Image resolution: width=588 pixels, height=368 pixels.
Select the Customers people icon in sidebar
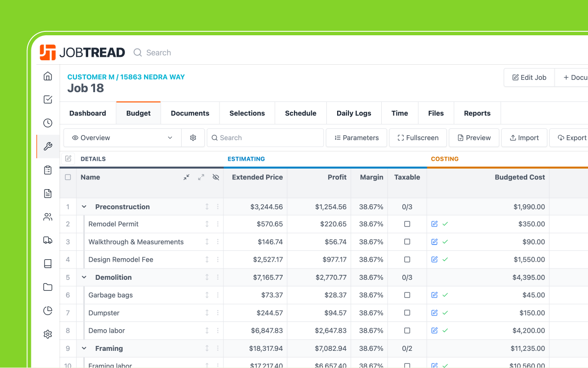pyautogui.click(x=48, y=217)
